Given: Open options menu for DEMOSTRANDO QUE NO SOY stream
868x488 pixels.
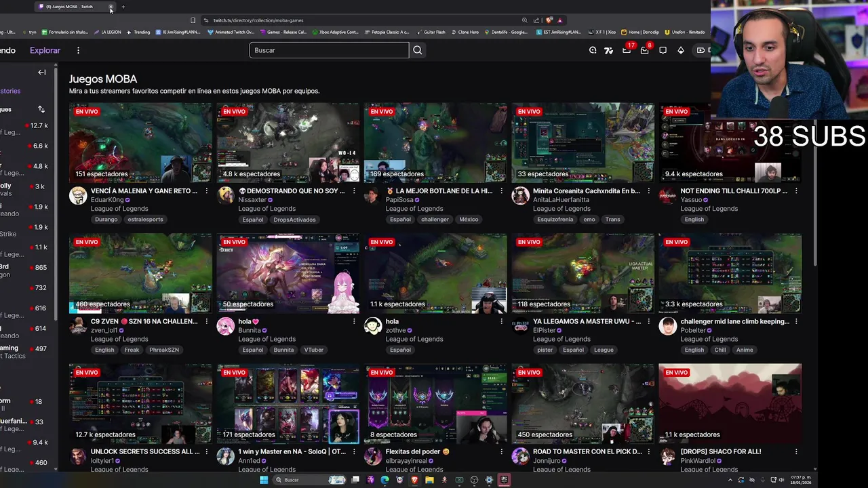Looking at the screenshot, I should tap(354, 191).
